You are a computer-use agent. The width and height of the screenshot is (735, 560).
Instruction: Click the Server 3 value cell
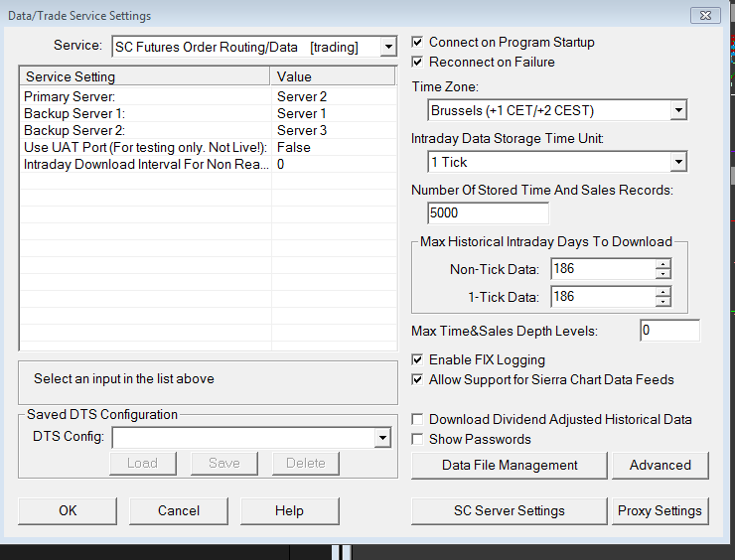(334, 130)
